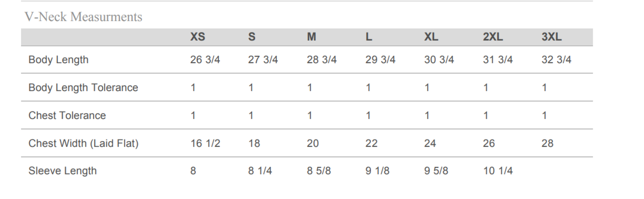Select the XS column header
The height and width of the screenshot is (199, 644).
pos(197,37)
